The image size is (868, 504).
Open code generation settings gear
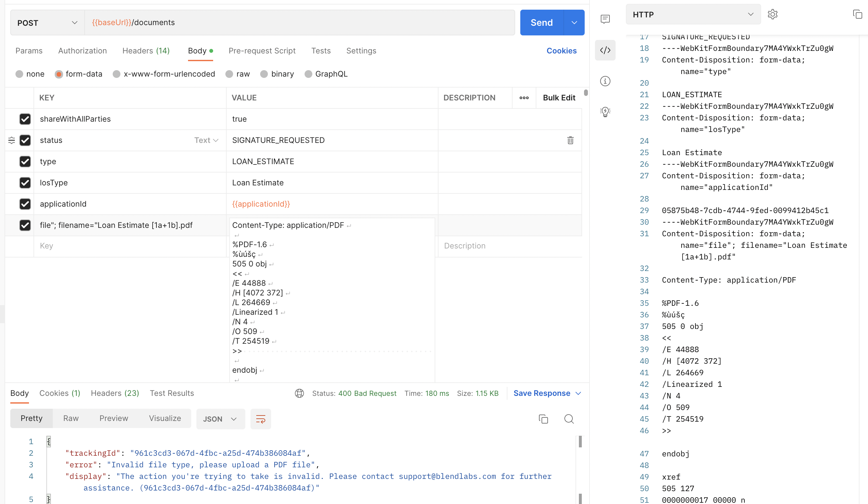(773, 14)
